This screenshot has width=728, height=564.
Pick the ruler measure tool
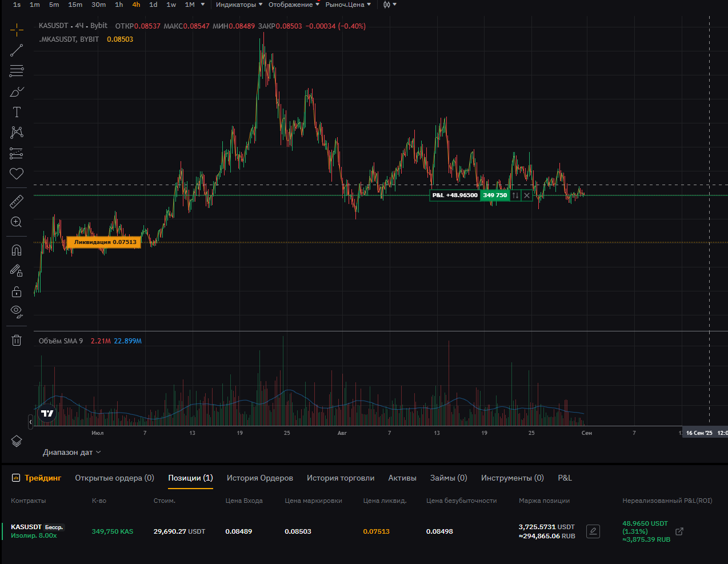pyautogui.click(x=17, y=201)
